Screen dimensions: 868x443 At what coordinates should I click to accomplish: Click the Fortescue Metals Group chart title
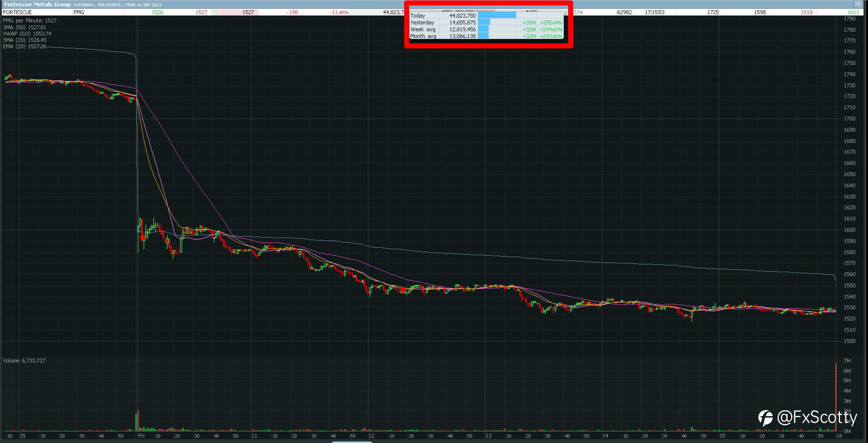tap(37, 4)
